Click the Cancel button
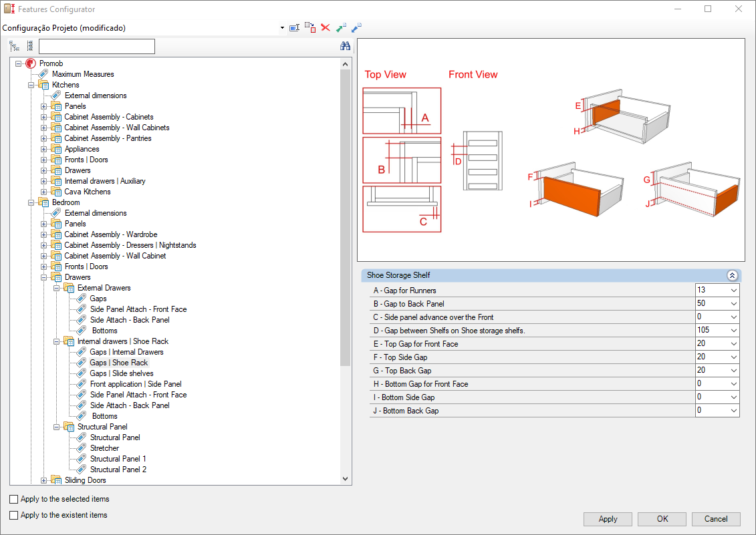 tap(715, 518)
